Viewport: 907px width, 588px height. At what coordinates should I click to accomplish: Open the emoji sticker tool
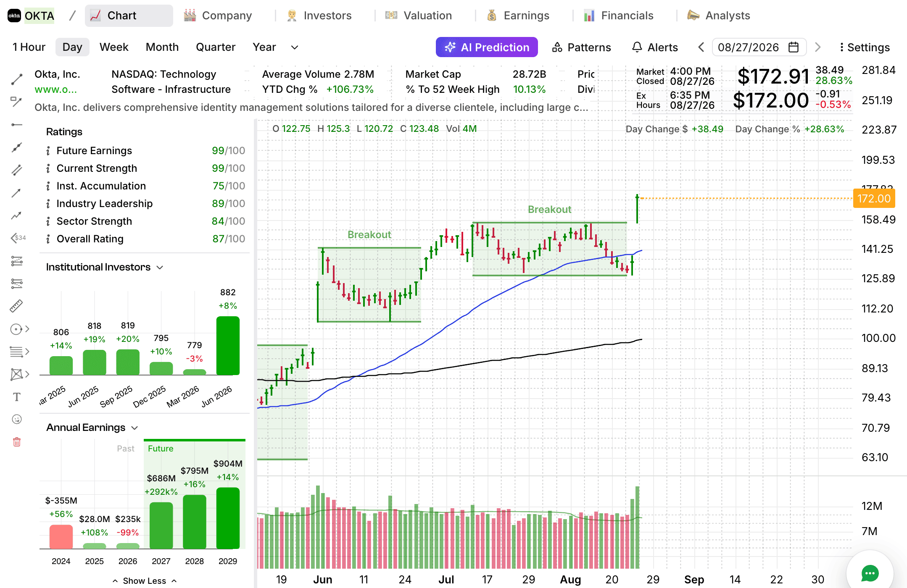[x=16, y=419]
